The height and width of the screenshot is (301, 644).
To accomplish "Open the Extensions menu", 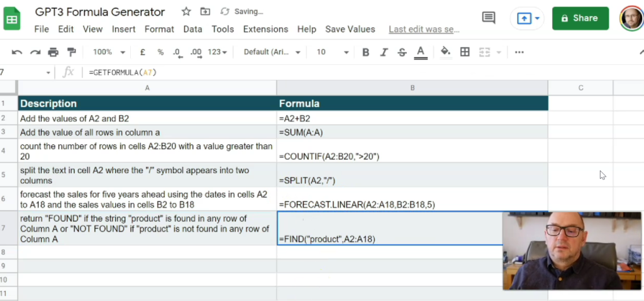I will click(266, 29).
